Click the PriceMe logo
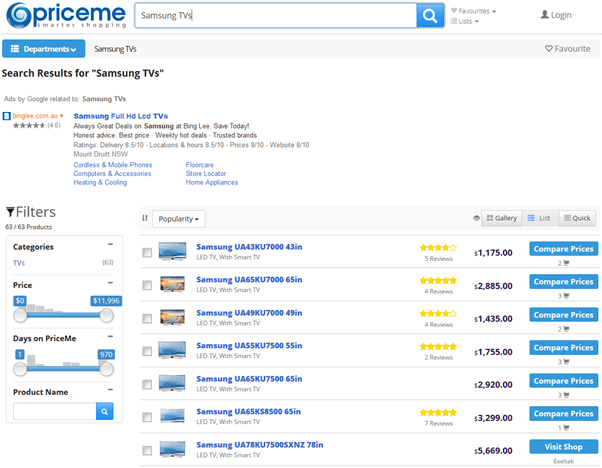Image resolution: width=602 pixels, height=468 pixels. pos(66,15)
